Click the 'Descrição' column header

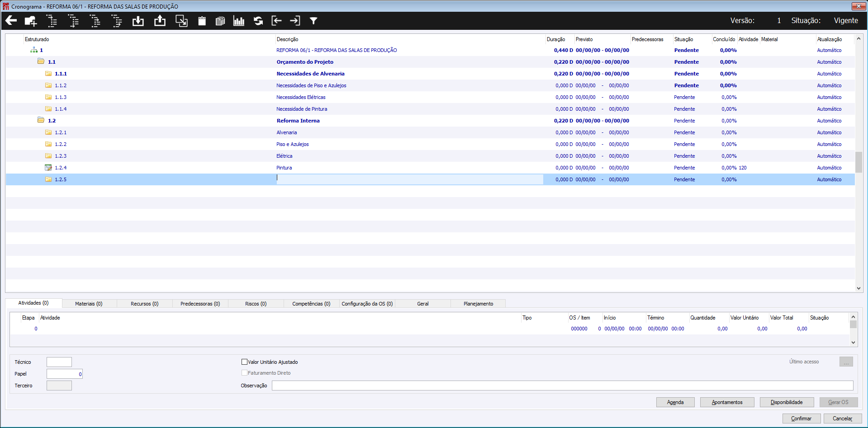click(287, 39)
